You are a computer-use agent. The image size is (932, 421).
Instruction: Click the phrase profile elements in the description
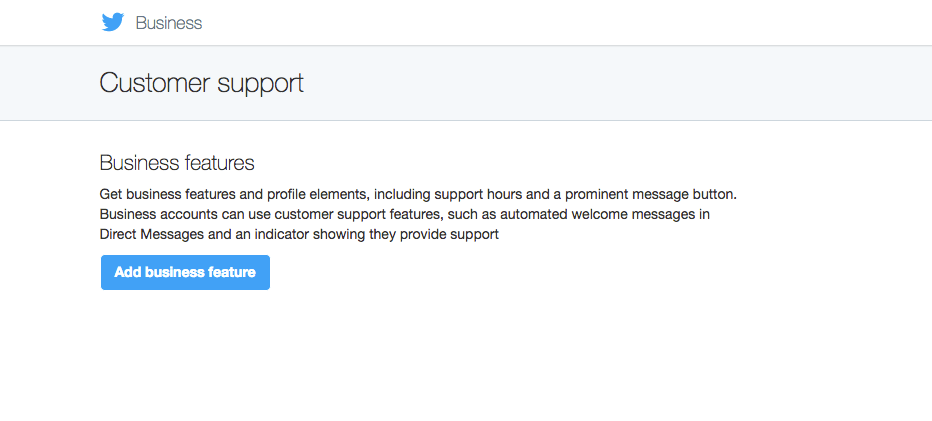click(319, 193)
